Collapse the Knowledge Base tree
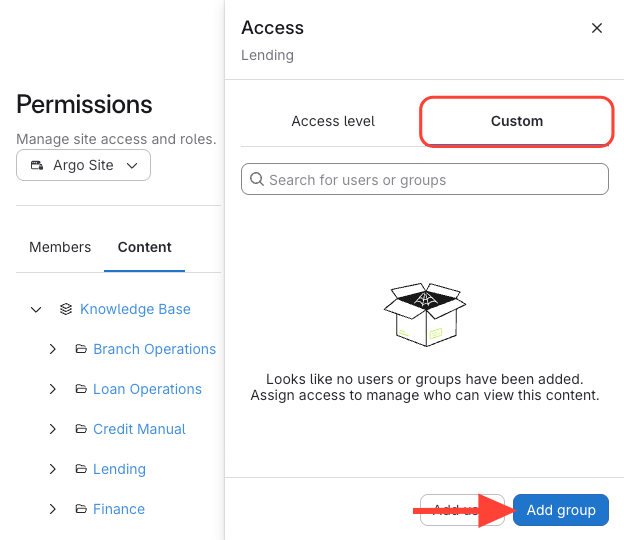This screenshot has height=540, width=624. pyautogui.click(x=36, y=309)
